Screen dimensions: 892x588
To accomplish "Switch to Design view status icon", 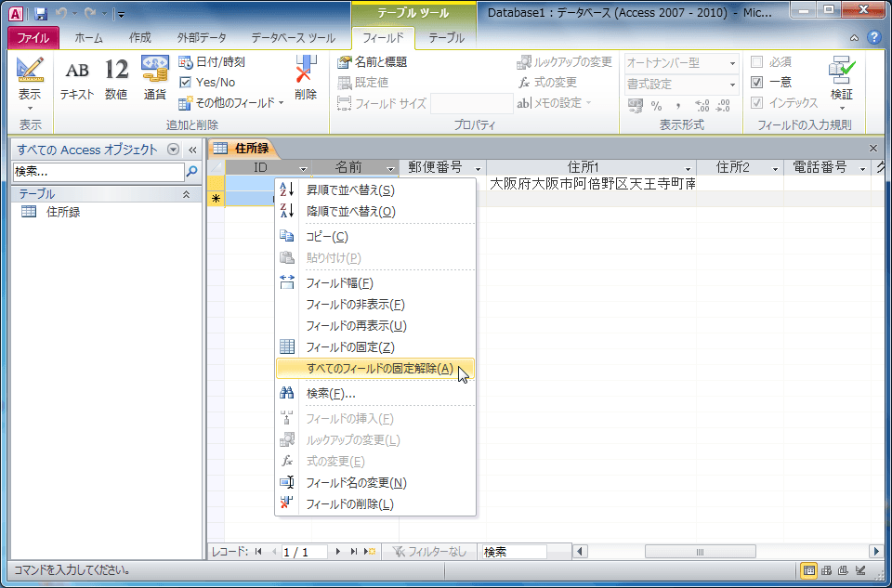I will coord(860,569).
